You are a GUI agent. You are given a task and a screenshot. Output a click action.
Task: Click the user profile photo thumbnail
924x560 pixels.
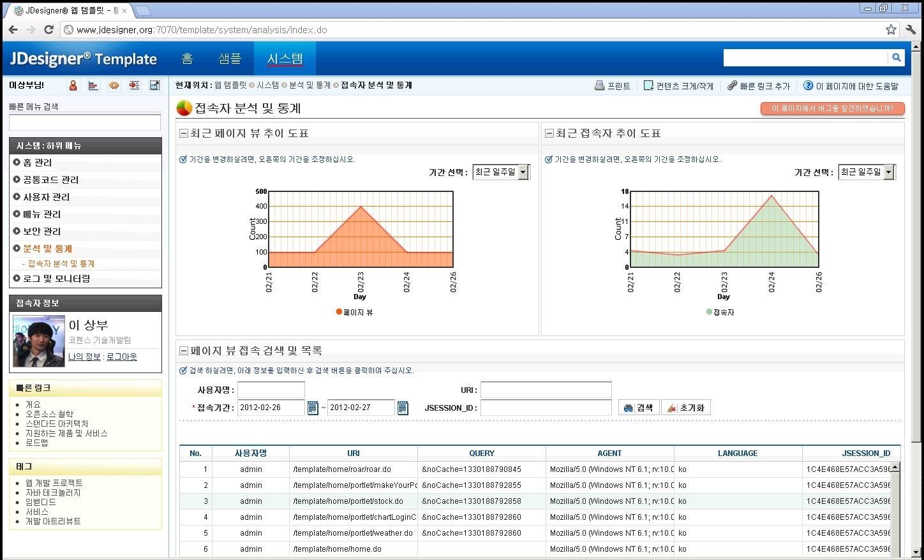(x=39, y=341)
